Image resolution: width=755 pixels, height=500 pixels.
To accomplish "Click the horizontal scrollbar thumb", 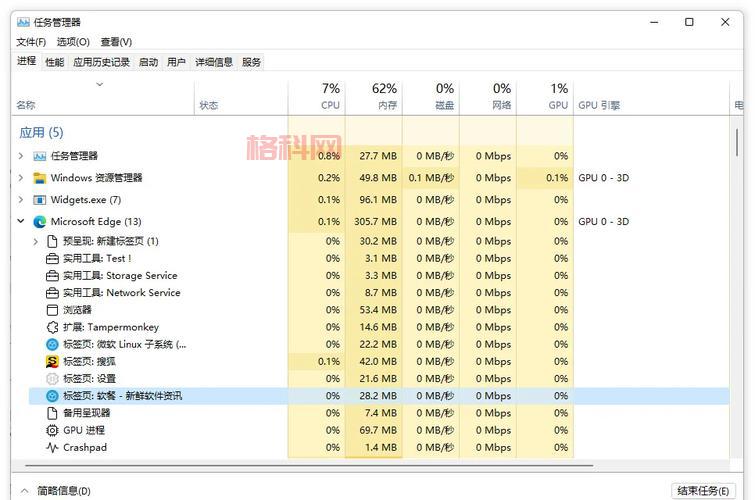I will point(309,466).
